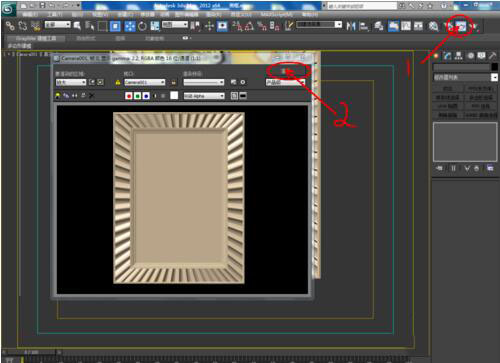Image resolution: width=500 pixels, height=363 pixels.
Task: Toggle the blue channel display
Action: [x=146, y=96]
